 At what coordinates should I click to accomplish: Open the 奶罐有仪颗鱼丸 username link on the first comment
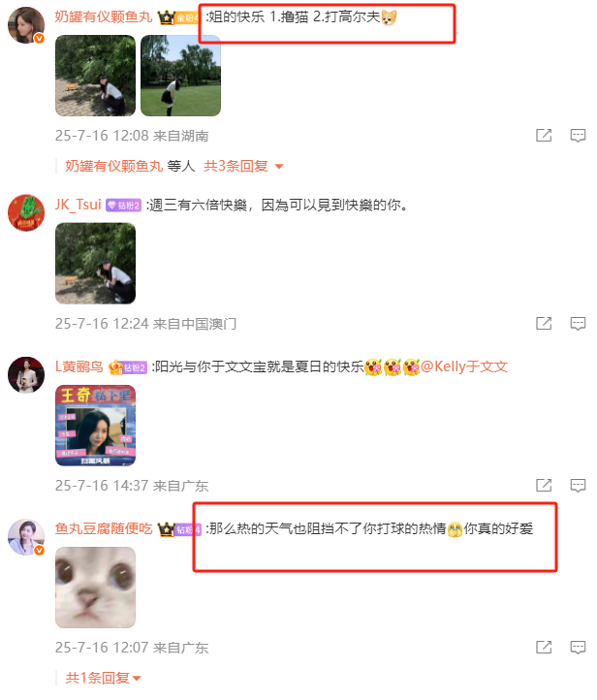click(104, 16)
